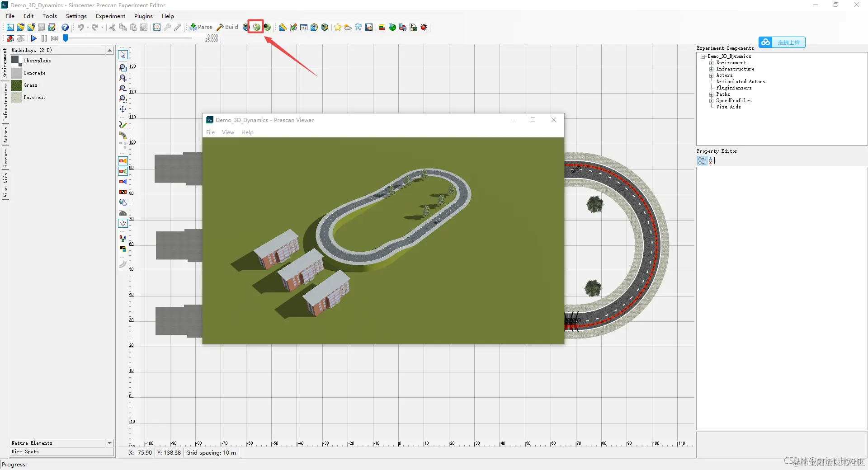Image resolution: width=868 pixels, height=470 pixels.
Task: Collapse the Underlays (2-D) section
Action: [109, 50]
